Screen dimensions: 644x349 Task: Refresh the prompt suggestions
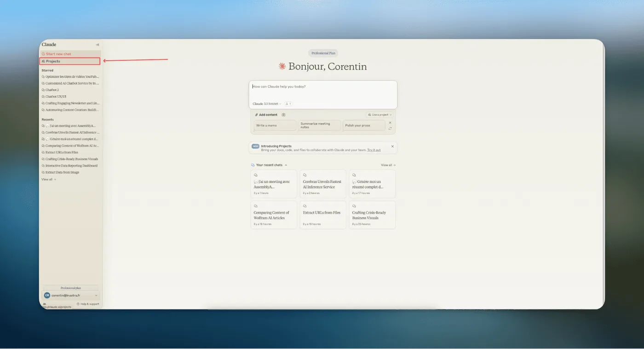pos(390,128)
